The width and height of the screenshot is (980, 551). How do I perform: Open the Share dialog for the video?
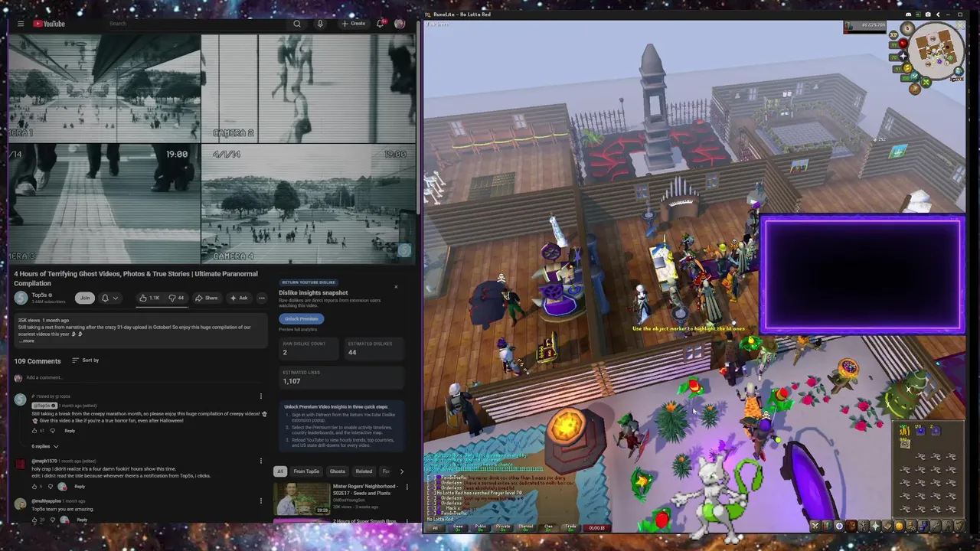(207, 298)
